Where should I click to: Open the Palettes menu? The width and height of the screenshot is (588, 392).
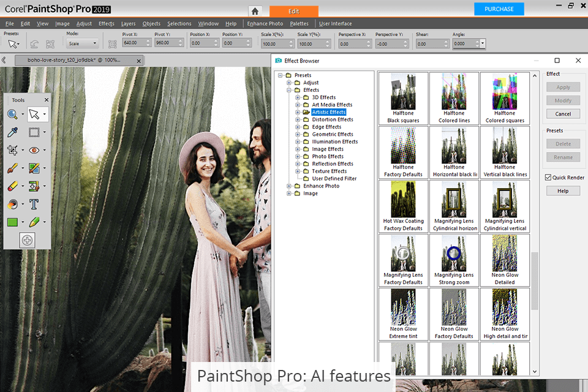300,23
